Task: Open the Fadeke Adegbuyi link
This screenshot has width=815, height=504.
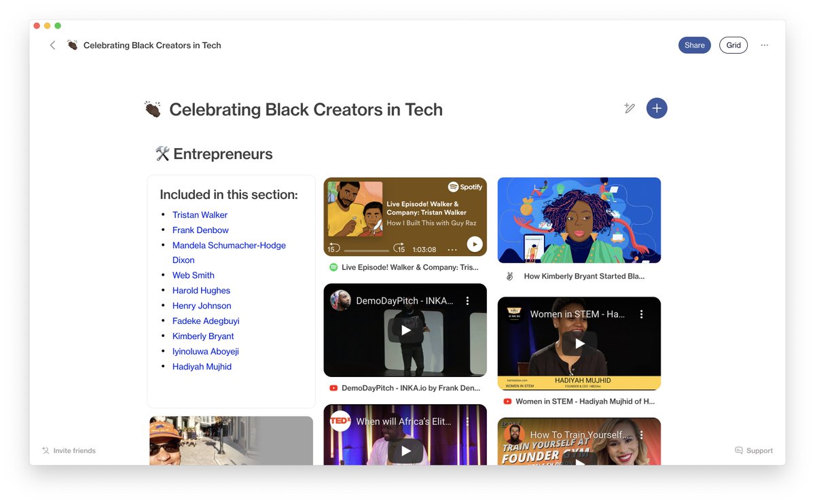Action: pos(206,321)
